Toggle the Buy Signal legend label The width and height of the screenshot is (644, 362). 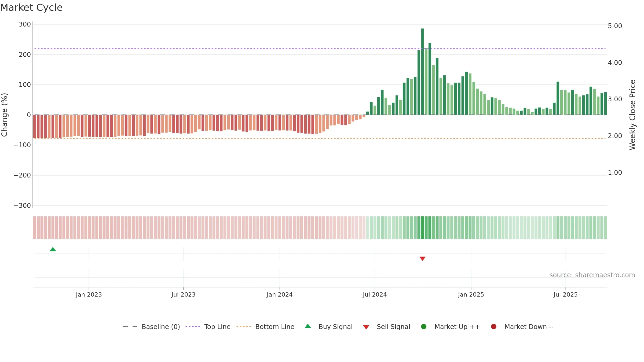pos(335,327)
